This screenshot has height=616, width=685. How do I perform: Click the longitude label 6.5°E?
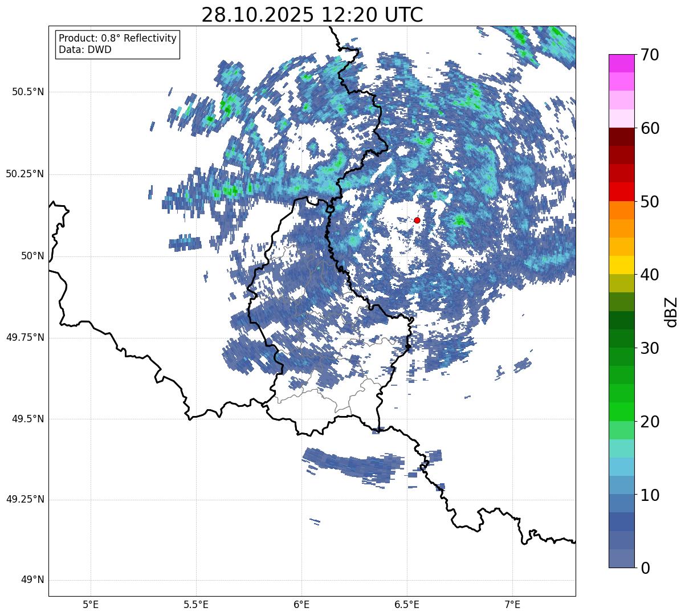click(x=407, y=604)
